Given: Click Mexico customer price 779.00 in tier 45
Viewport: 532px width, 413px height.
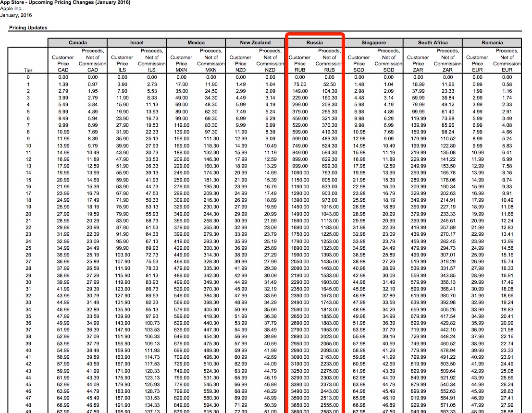Looking at the screenshot, I should 182,385.
